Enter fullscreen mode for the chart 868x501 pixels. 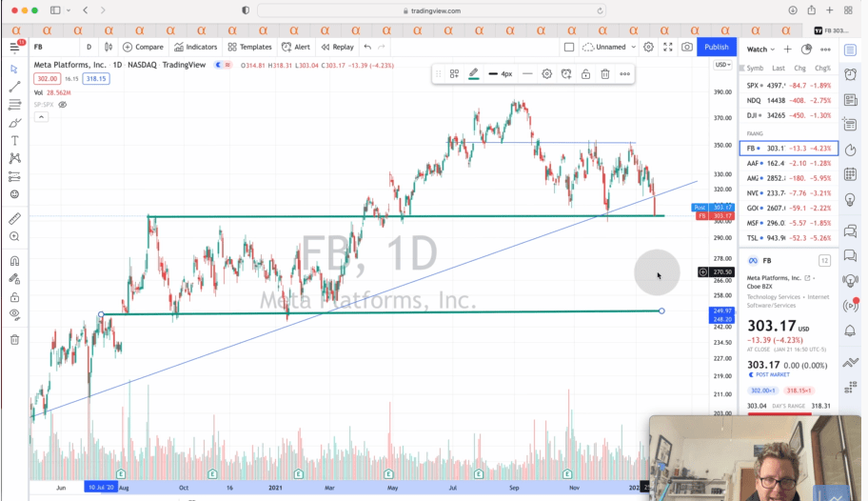click(x=668, y=47)
